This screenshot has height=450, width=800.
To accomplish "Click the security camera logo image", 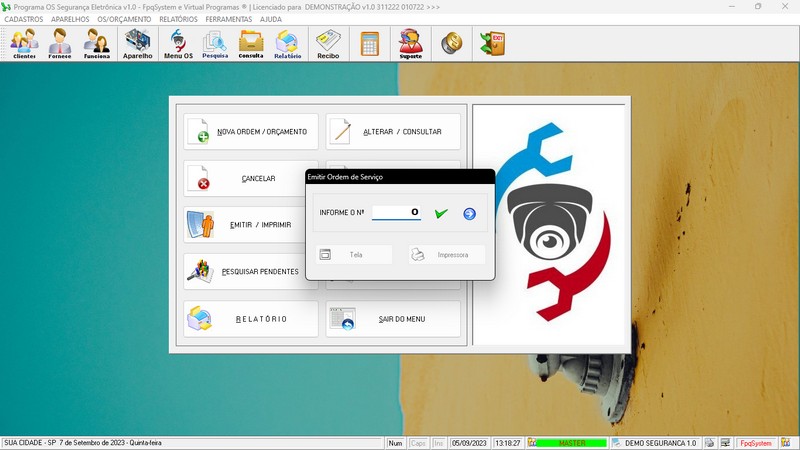I will [x=548, y=224].
